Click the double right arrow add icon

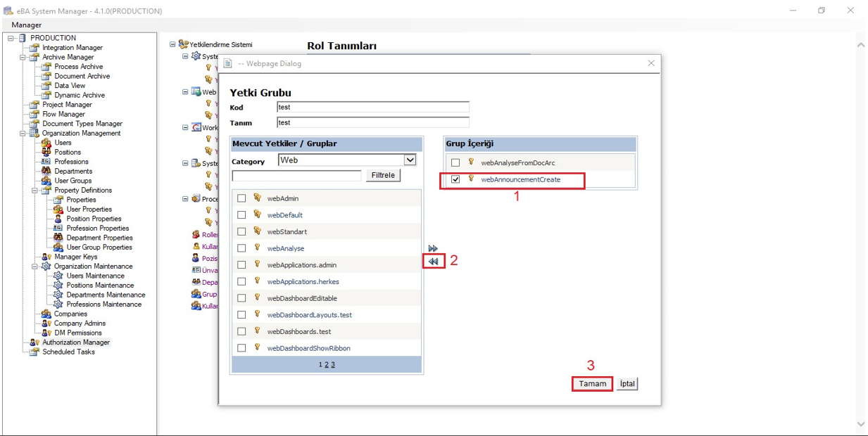(433, 248)
